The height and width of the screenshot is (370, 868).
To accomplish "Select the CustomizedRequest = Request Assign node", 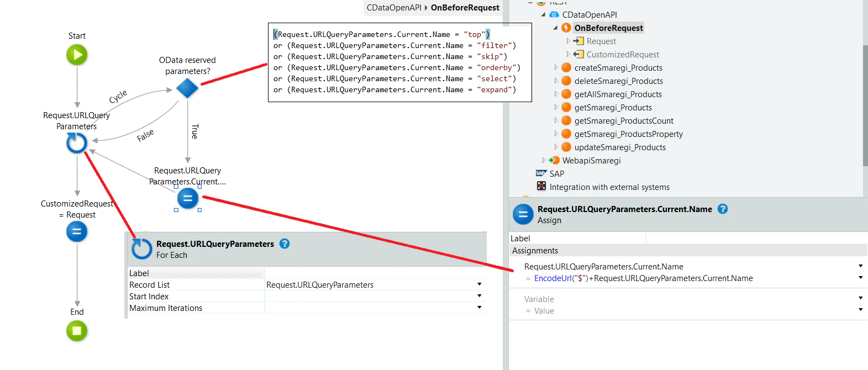I will (x=77, y=231).
